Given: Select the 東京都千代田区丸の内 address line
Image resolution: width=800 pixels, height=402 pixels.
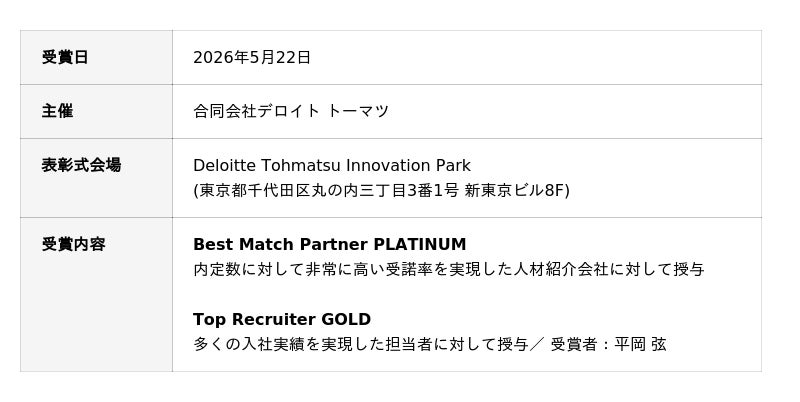Looking at the screenshot, I should (x=381, y=190).
